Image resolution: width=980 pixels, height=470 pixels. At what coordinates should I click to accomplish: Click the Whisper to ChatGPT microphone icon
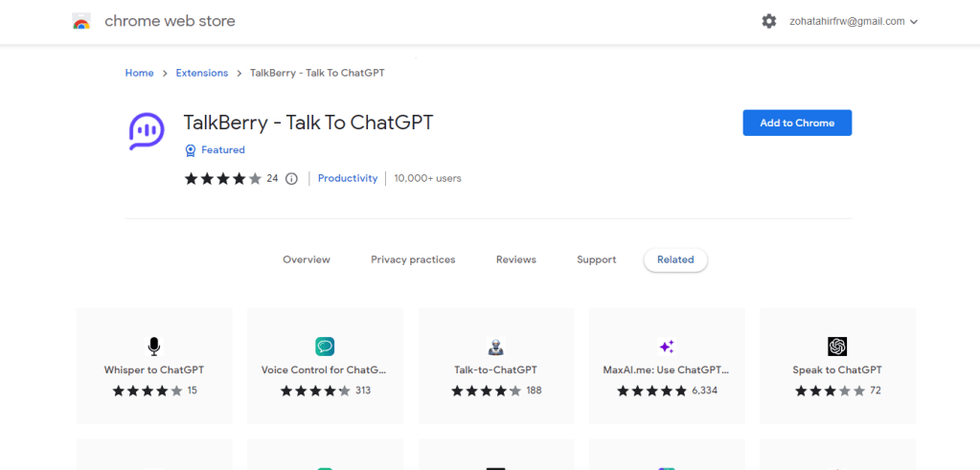pyautogui.click(x=153, y=347)
